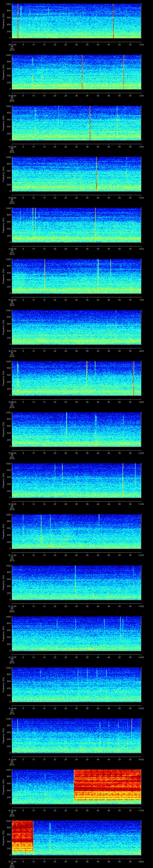Image resolution: width=153 pixels, height=868 pixels.
Task: Select the spectrogram panel starting at 9:07:00
Action: (x=76, y=327)
